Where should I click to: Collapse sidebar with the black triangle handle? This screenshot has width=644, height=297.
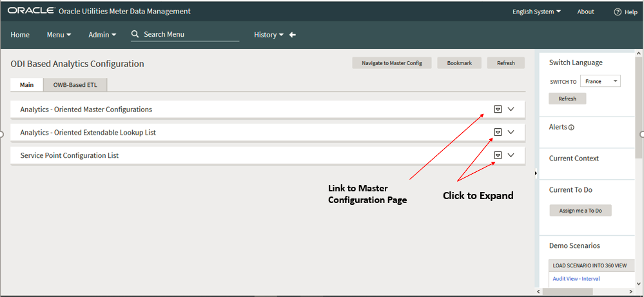[x=536, y=173]
